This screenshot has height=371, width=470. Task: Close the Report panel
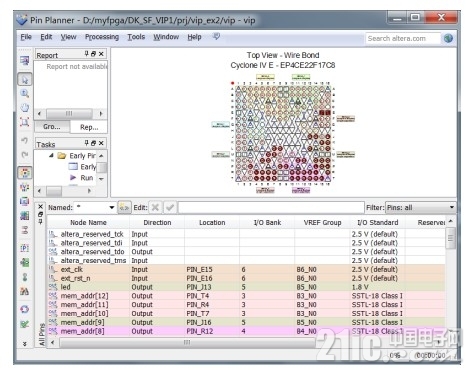[x=101, y=54]
